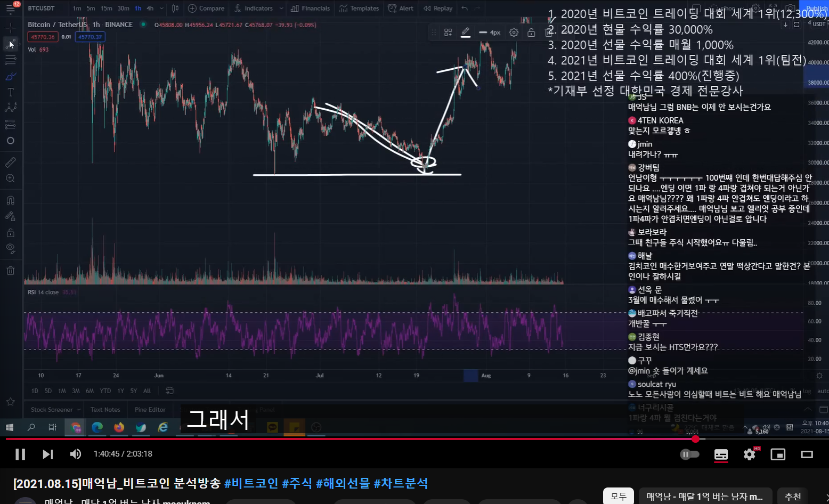Select the text annotation tool
829x504 pixels.
[x=10, y=92]
